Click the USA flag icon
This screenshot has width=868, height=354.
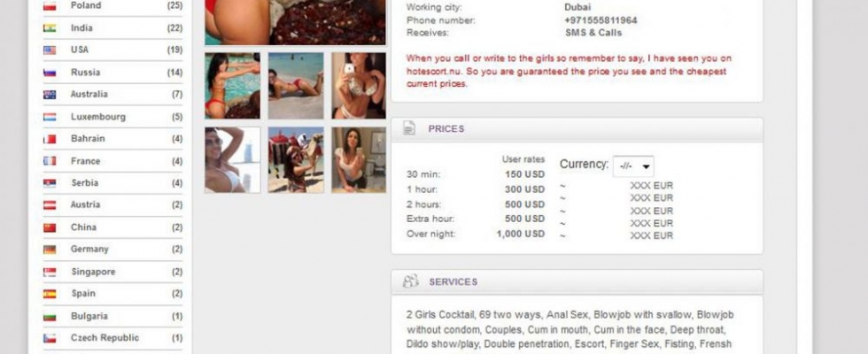[x=50, y=50]
